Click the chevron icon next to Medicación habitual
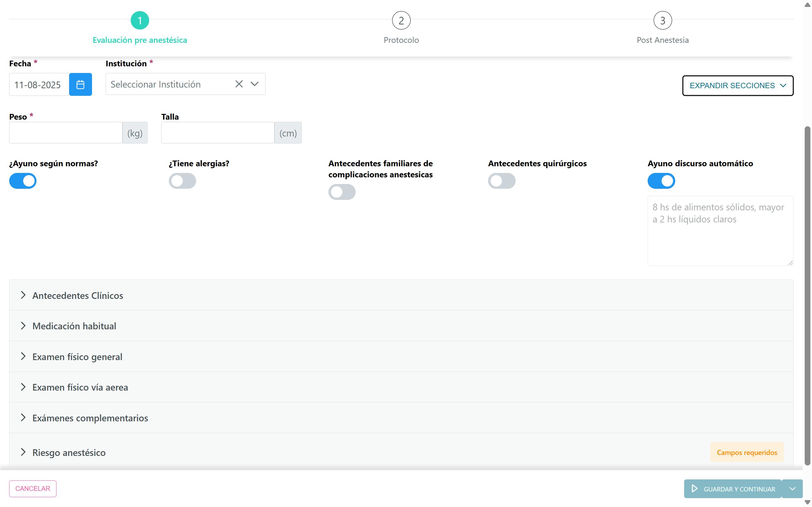 [23, 326]
